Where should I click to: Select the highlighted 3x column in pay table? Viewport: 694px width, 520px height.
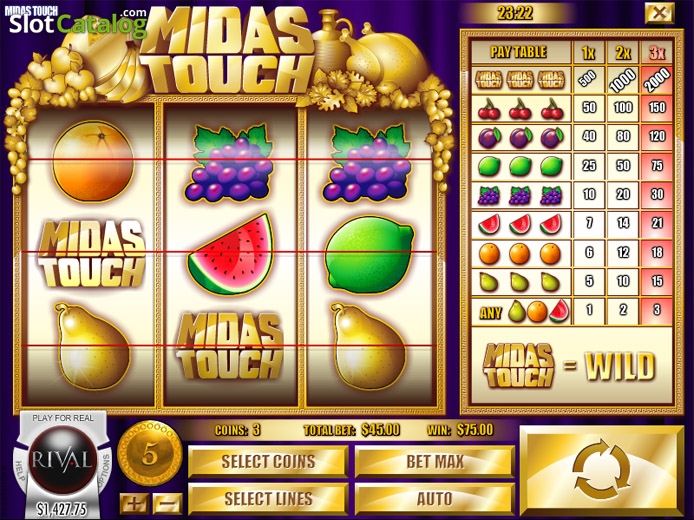pos(657,53)
